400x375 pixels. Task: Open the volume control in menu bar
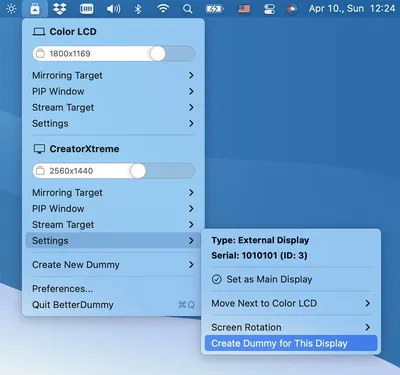click(x=113, y=9)
